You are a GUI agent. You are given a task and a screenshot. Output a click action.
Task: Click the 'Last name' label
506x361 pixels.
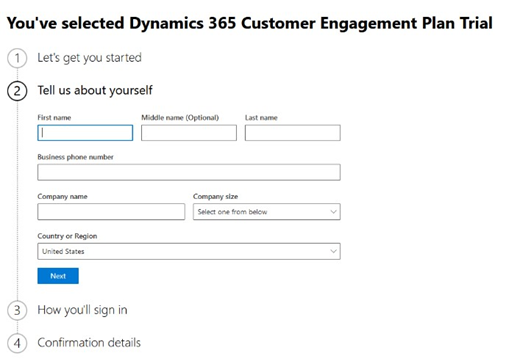coord(261,118)
